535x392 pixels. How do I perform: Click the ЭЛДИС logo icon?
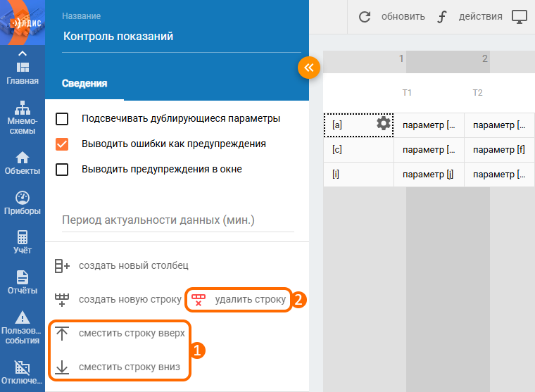click(23, 23)
